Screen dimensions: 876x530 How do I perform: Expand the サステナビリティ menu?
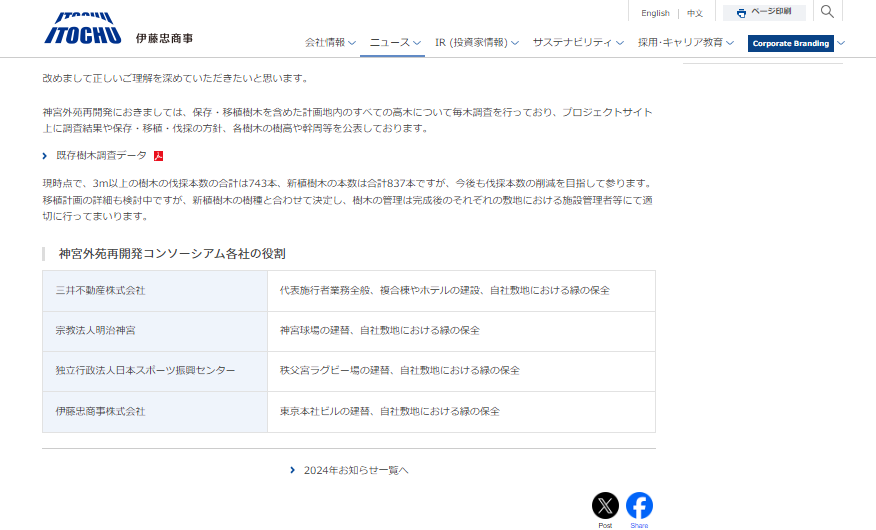pos(578,42)
